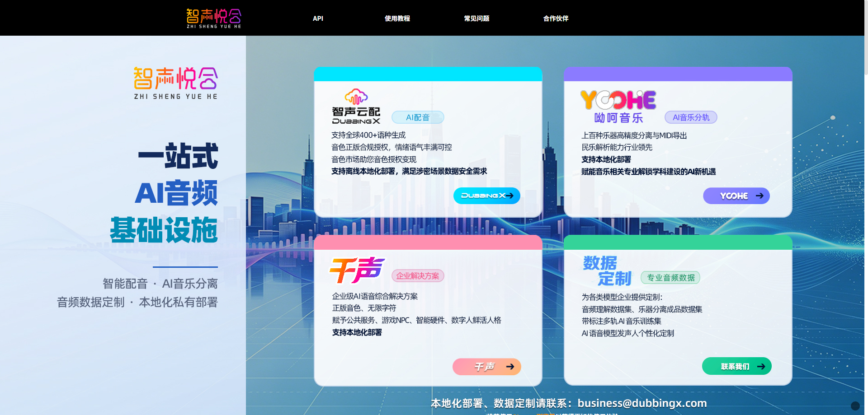Click text 企业级AI语音综合解决方案
868x415 pixels.
375,296
